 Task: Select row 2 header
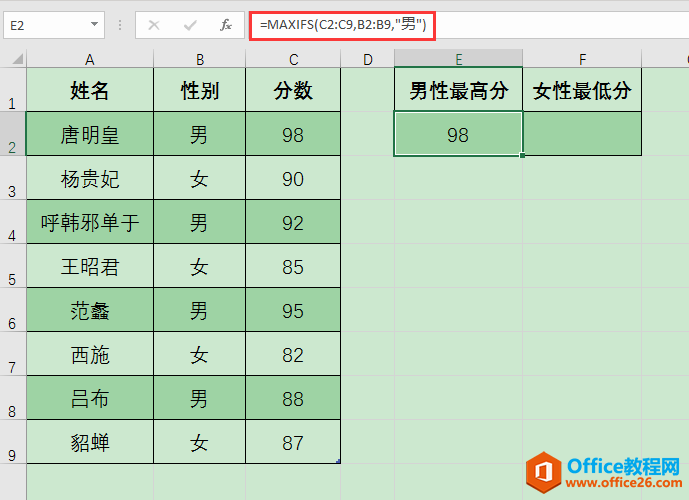tap(13, 134)
